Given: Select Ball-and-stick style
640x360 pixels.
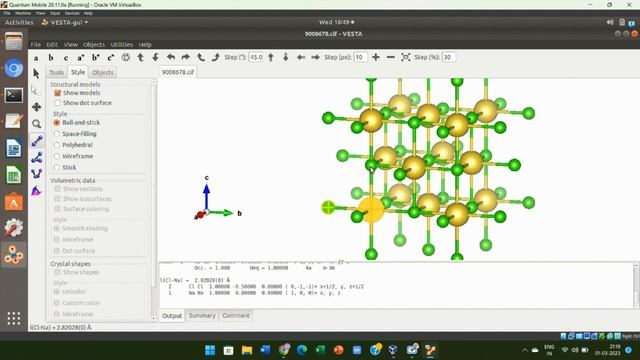Looking at the screenshot, I should coord(57,122).
